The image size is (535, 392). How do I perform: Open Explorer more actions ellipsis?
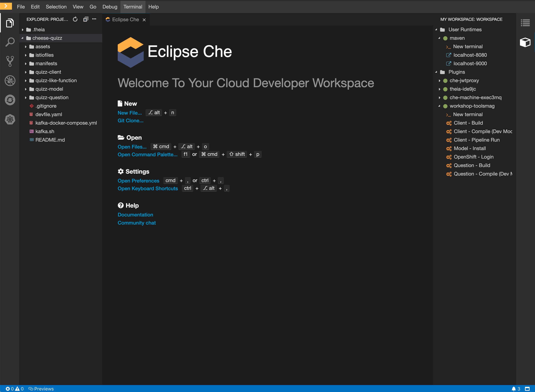click(x=94, y=19)
